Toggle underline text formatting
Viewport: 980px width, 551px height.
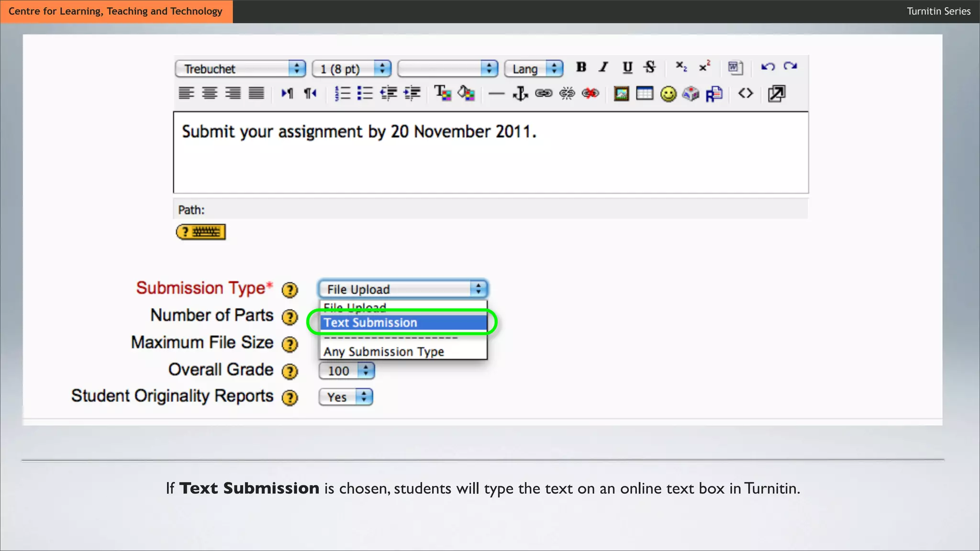[x=627, y=67]
